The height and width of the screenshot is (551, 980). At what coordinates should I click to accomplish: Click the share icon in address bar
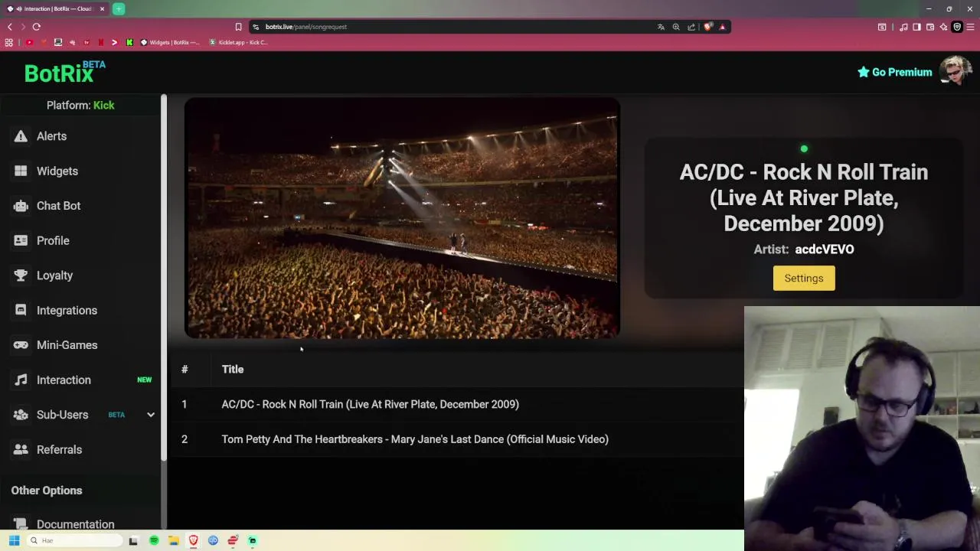pyautogui.click(x=691, y=27)
